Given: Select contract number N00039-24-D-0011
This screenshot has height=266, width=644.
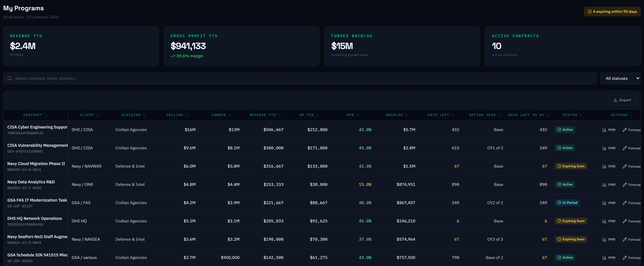Looking at the screenshot, I should tap(24, 170).
